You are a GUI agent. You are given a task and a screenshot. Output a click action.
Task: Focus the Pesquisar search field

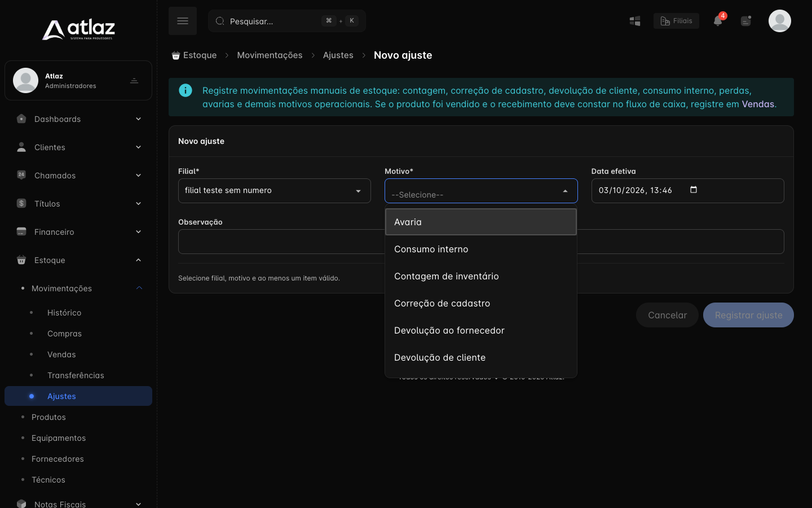(287, 21)
